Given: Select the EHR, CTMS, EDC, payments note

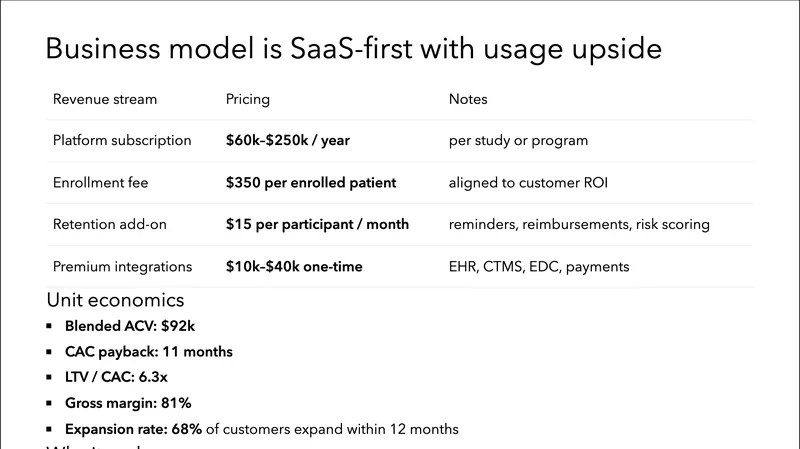Looking at the screenshot, I should [539, 267].
